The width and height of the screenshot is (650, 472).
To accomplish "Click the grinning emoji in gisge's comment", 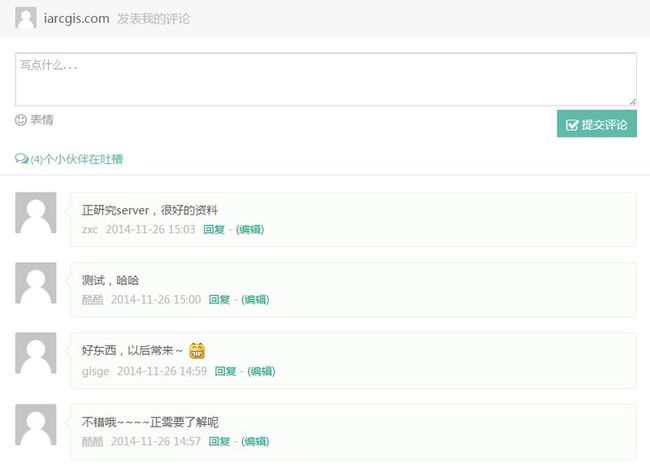I will click(x=197, y=351).
